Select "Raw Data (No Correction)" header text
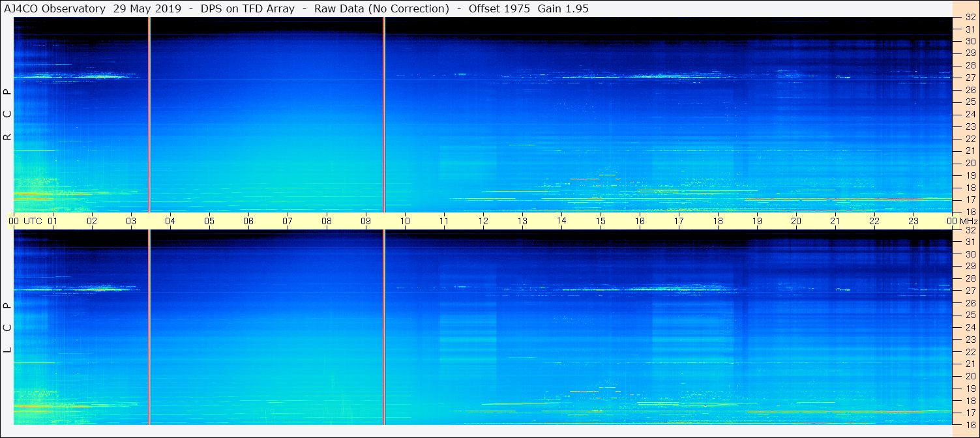Image resolution: width=980 pixels, height=438 pixels. point(381,8)
